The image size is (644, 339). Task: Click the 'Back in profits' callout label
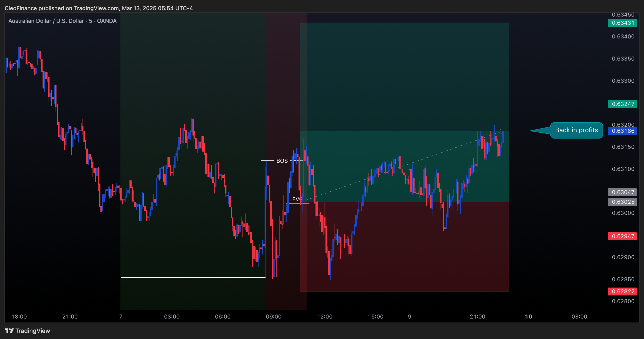576,130
